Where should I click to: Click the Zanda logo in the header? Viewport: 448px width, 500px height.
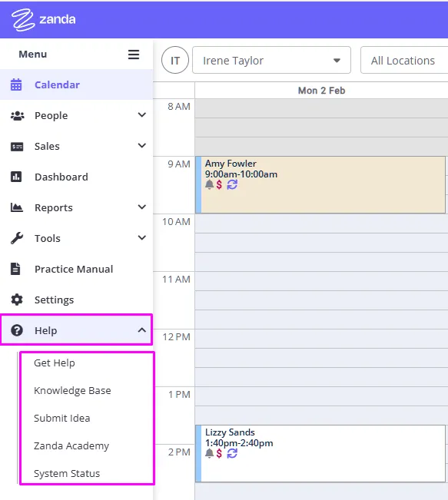click(x=43, y=19)
